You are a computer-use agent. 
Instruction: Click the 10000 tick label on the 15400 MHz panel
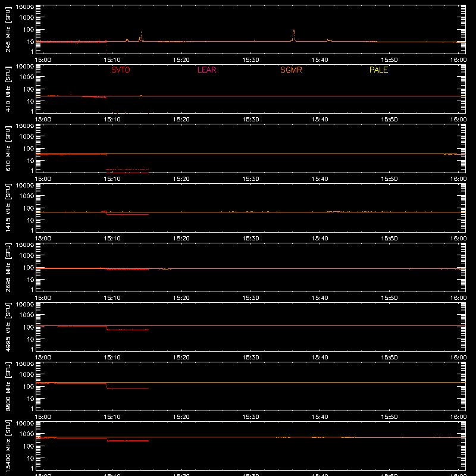click(25, 424)
